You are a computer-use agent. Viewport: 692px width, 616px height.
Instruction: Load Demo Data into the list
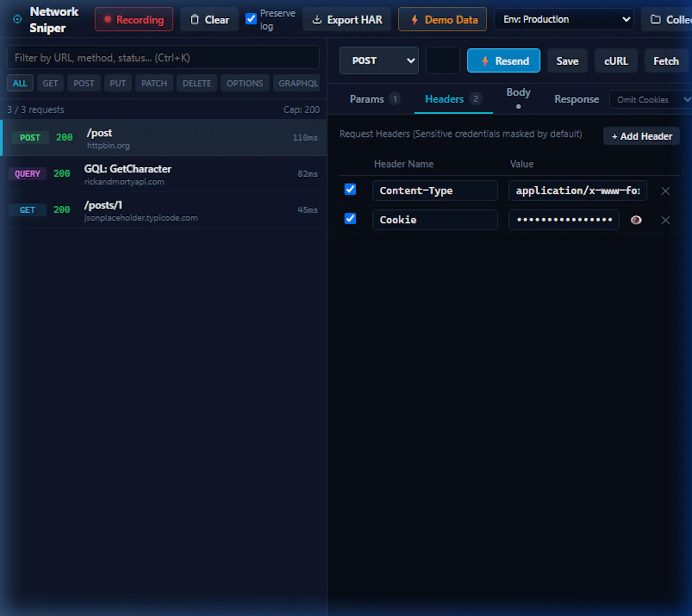pos(442,19)
